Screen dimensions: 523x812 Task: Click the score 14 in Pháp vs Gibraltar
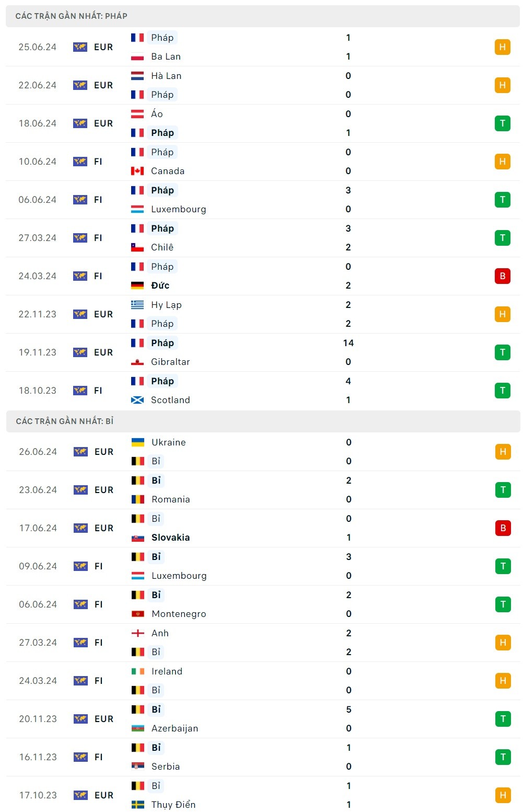tap(348, 343)
